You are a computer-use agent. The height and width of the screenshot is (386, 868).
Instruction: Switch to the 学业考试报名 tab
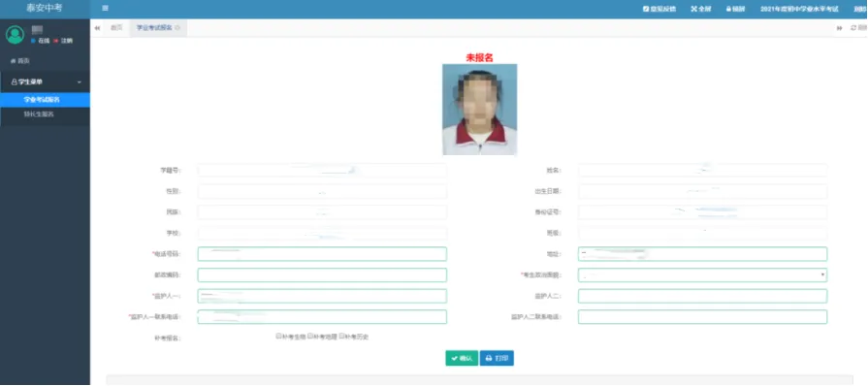tap(154, 28)
